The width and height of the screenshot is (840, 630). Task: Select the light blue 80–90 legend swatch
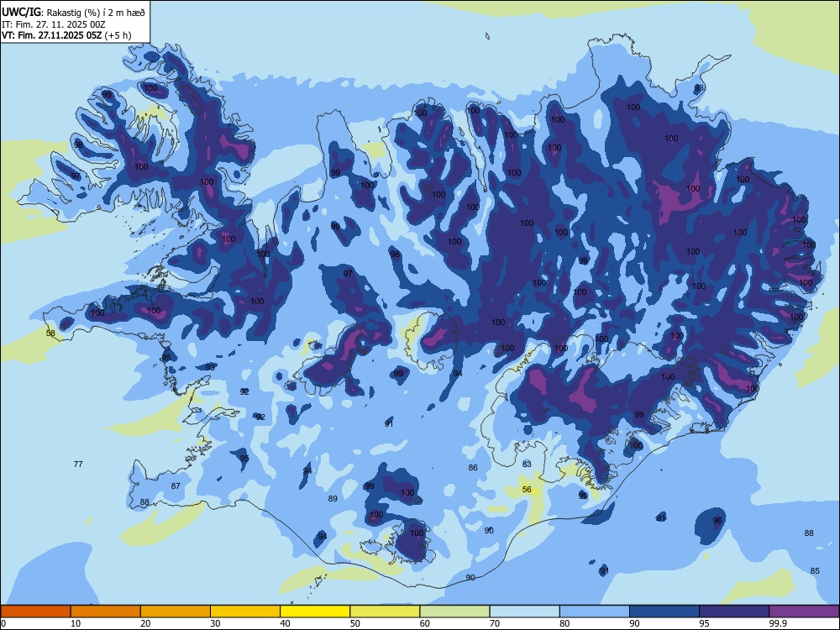[x=595, y=612]
